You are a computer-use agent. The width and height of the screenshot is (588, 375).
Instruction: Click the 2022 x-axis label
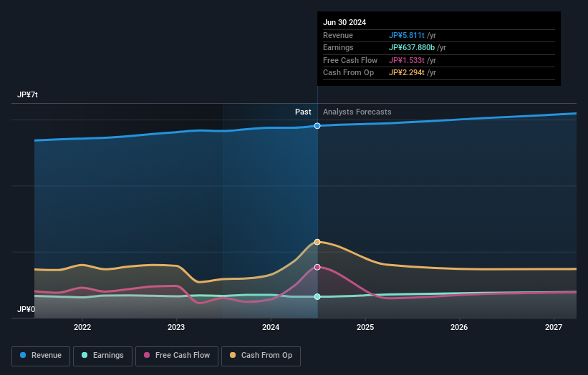coord(82,327)
